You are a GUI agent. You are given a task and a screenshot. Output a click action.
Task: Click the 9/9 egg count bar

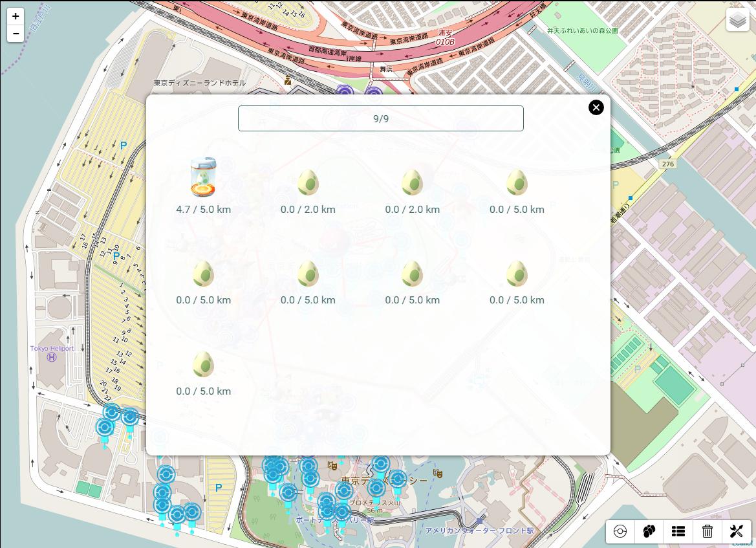pos(380,118)
